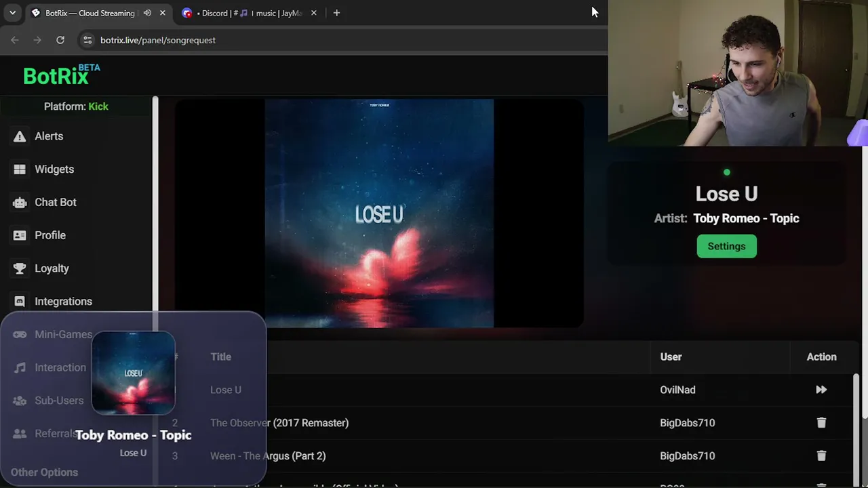View site information for botrix.live
This screenshot has width=868, height=488.
click(x=87, y=40)
